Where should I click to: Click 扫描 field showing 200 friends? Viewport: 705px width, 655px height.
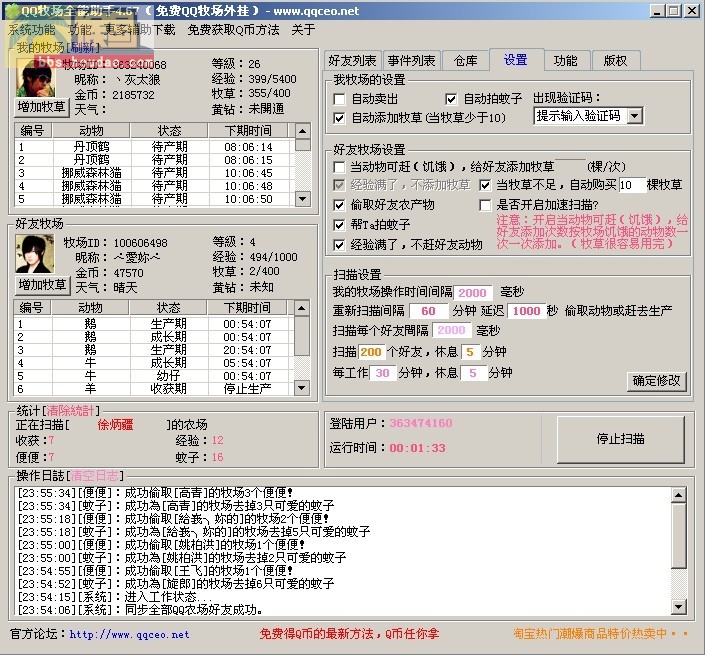[x=371, y=352]
